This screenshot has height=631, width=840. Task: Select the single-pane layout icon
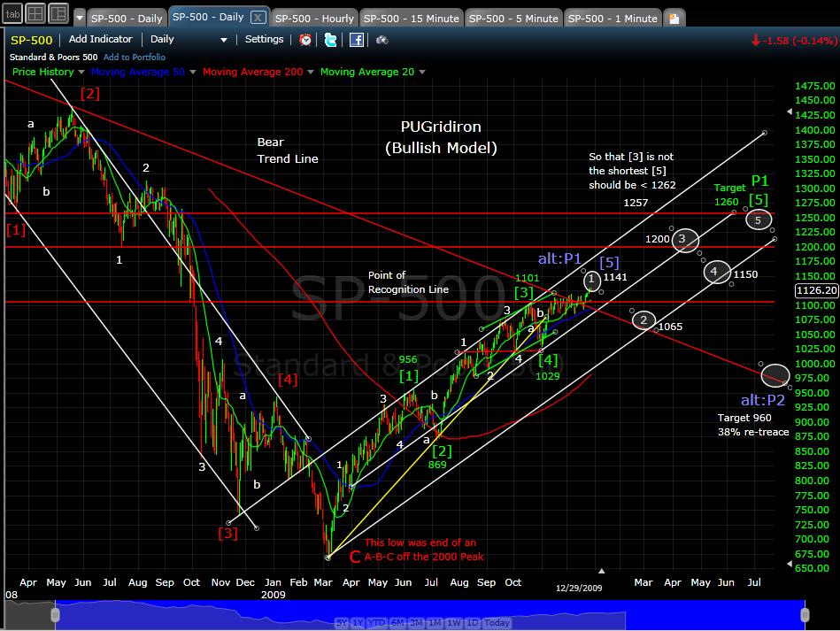pyautogui.click(x=34, y=13)
